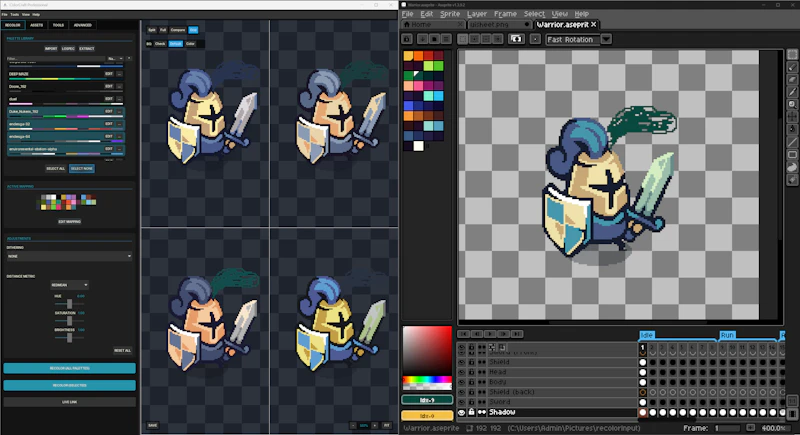Toggle visibility of the Body layer
This screenshot has width=800, height=435.
(462, 382)
